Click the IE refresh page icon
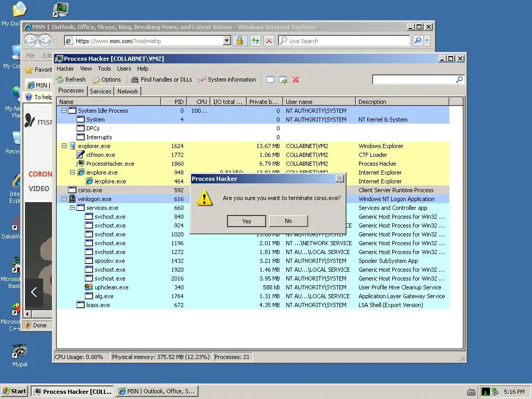 tap(256, 41)
